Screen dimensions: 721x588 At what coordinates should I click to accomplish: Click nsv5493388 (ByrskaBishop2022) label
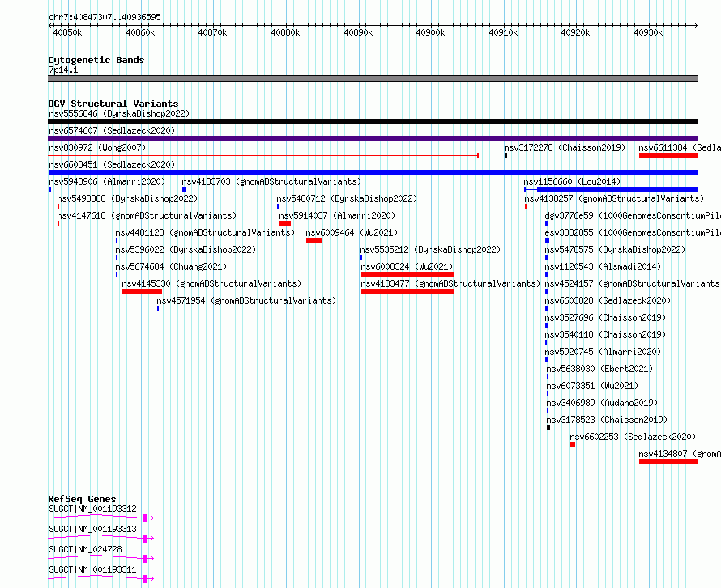coord(127,198)
